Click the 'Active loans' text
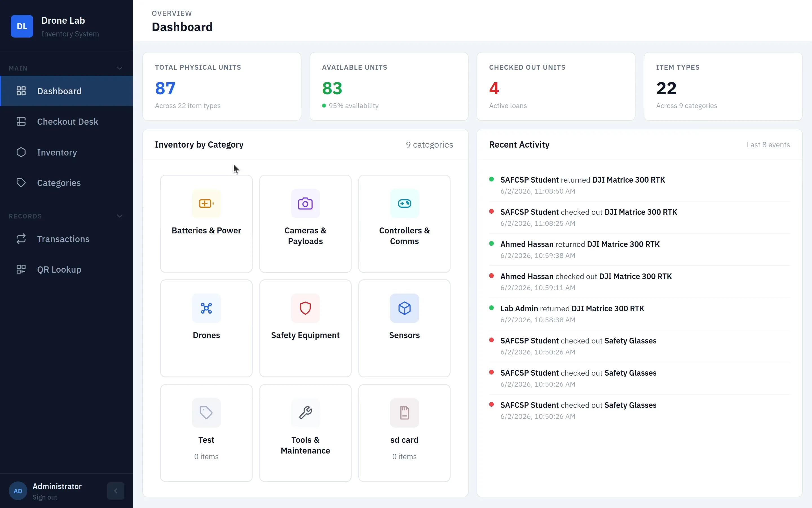Screen dimensions: 812x508 [x=508, y=106]
